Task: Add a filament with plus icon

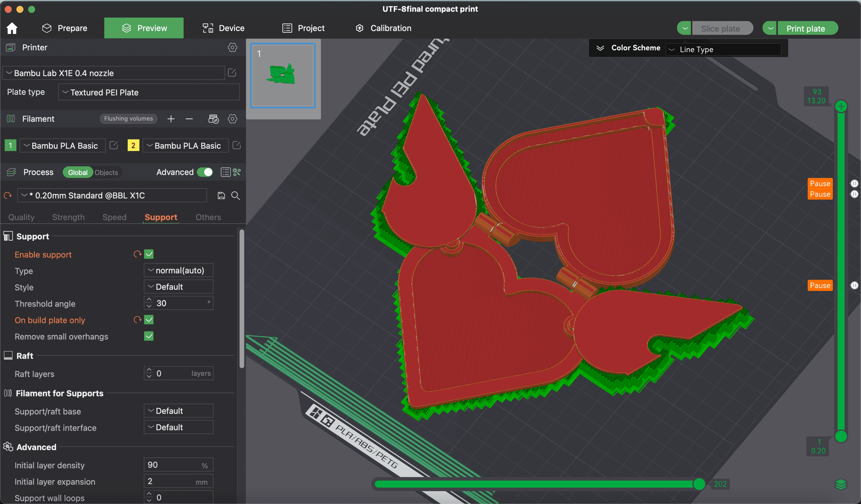Action: 171,119
